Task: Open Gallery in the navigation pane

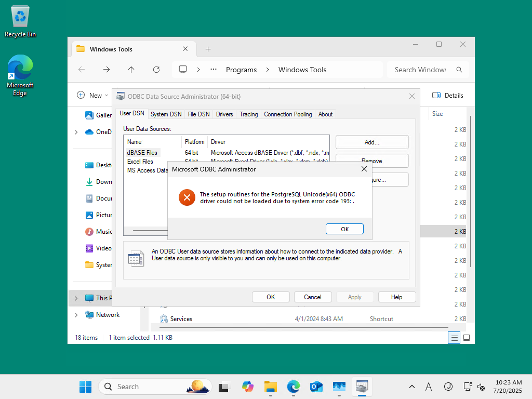Action: tap(98, 115)
